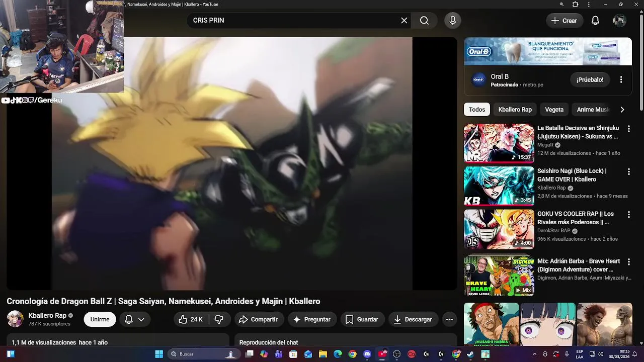Start voice search with the microphone icon

(453, 21)
